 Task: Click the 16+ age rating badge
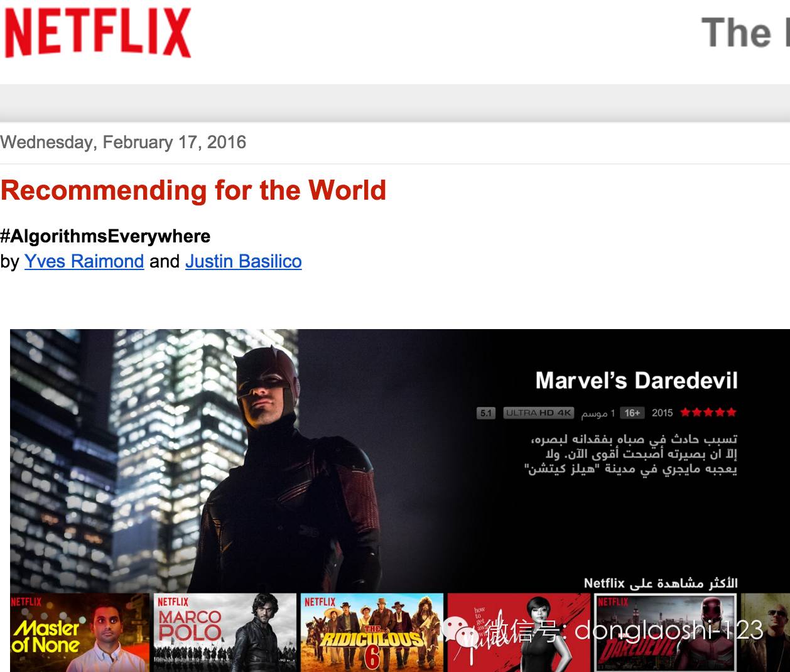pyautogui.click(x=632, y=413)
